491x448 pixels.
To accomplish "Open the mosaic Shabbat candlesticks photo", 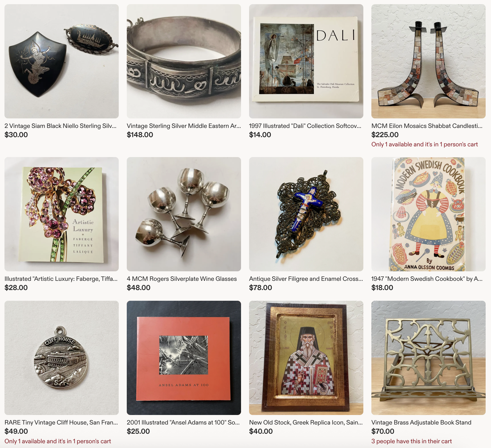I will coord(429,61).
